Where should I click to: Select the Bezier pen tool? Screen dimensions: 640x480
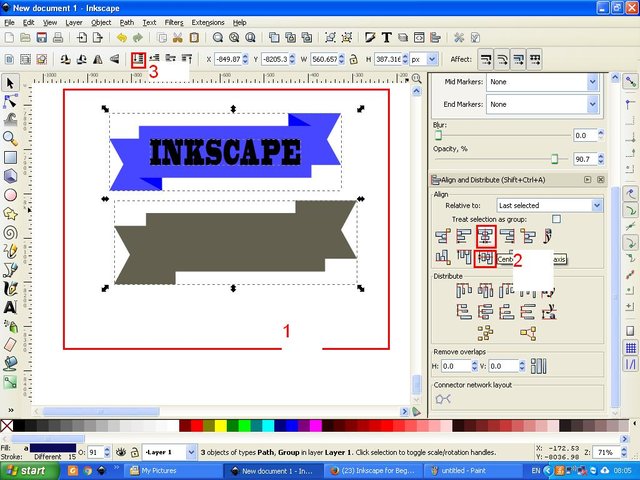[10, 270]
